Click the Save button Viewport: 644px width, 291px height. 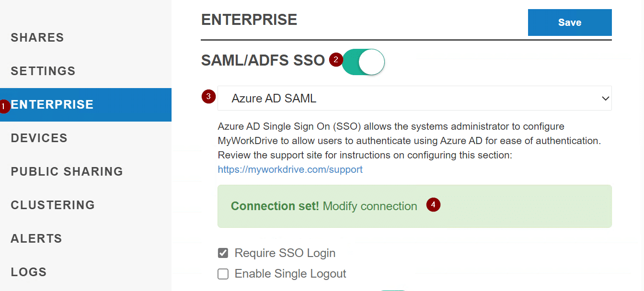coord(570,22)
